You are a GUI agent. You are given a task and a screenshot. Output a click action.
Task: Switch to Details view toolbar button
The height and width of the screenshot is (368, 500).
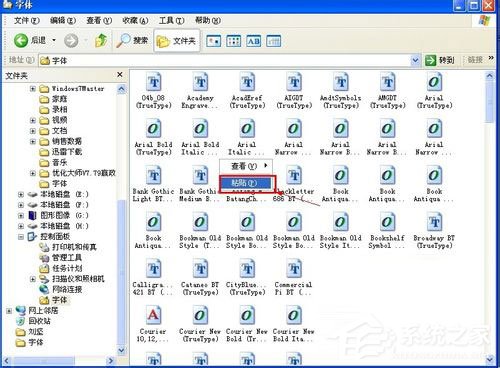274,41
